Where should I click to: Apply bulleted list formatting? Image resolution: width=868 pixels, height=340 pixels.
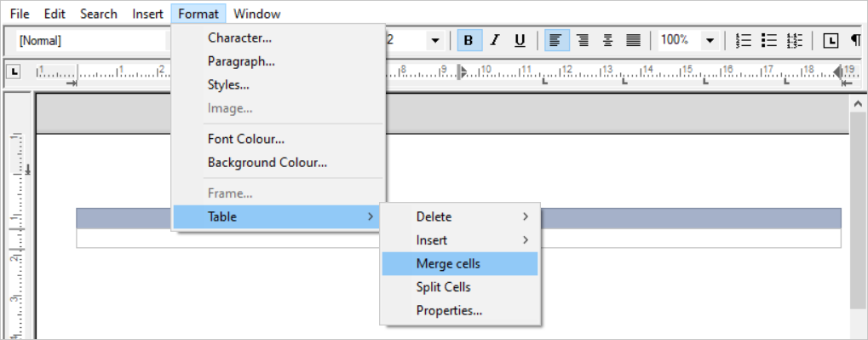click(769, 40)
